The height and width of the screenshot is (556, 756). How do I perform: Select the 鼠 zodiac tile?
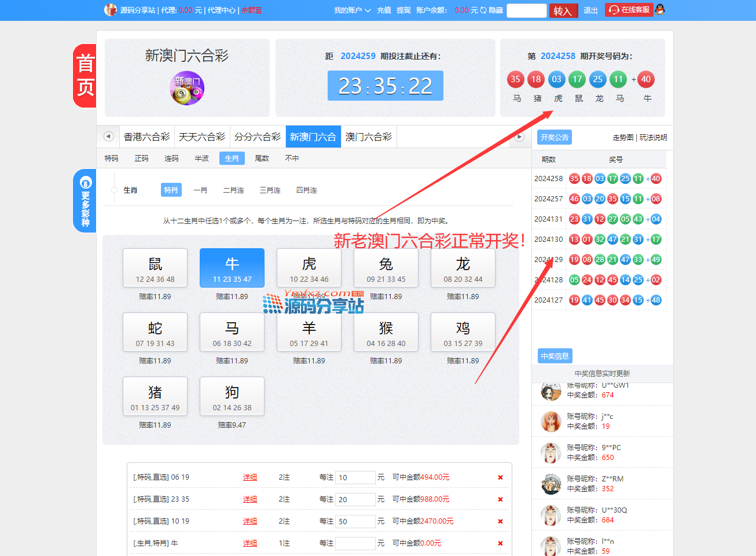(x=155, y=268)
